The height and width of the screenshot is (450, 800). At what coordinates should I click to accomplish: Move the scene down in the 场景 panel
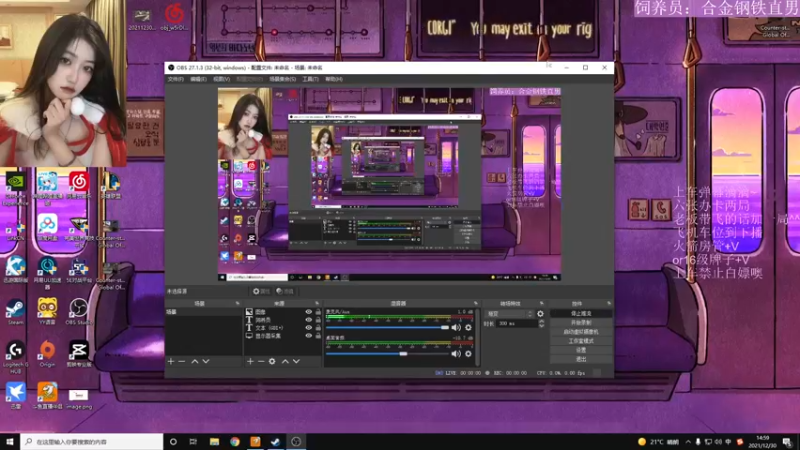(x=206, y=361)
